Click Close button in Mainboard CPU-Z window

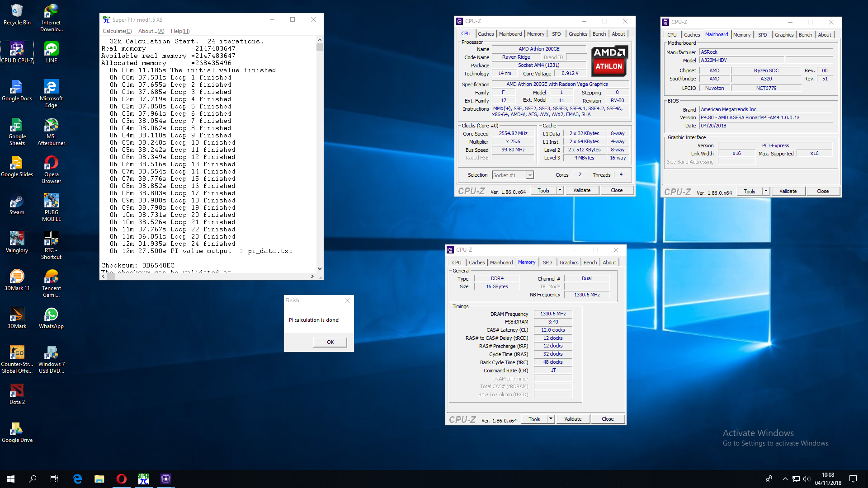(823, 191)
